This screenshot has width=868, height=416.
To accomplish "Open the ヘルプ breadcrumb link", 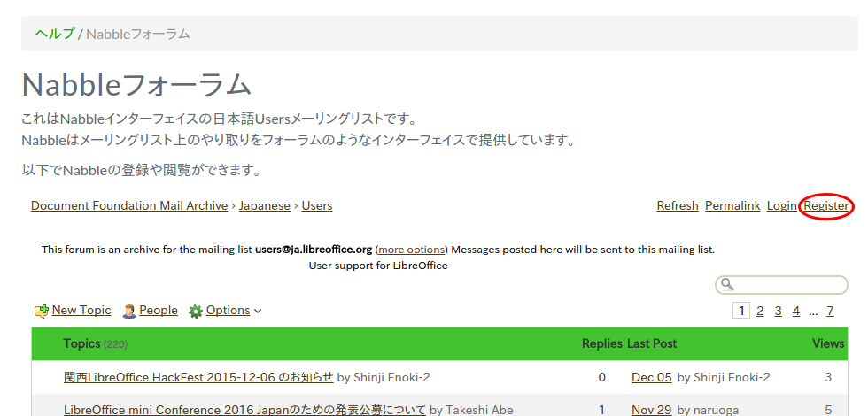I will point(54,34).
